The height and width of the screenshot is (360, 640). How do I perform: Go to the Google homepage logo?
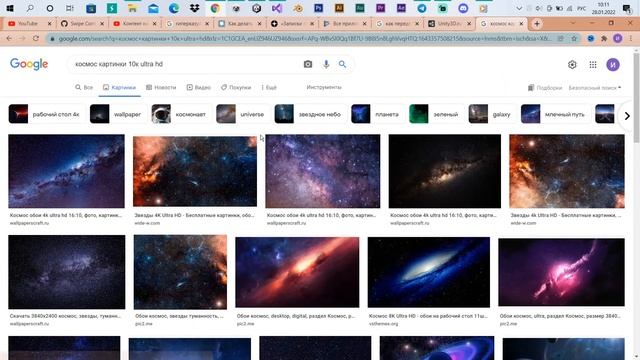tap(29, 64)
